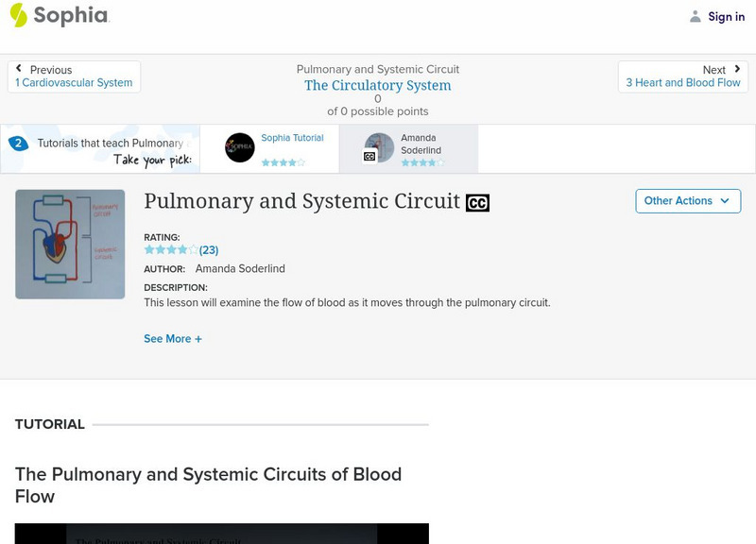The width and height of the screenshot is (756, 544).
Task: Expand See More description
Action: click(x=173, y=339)
